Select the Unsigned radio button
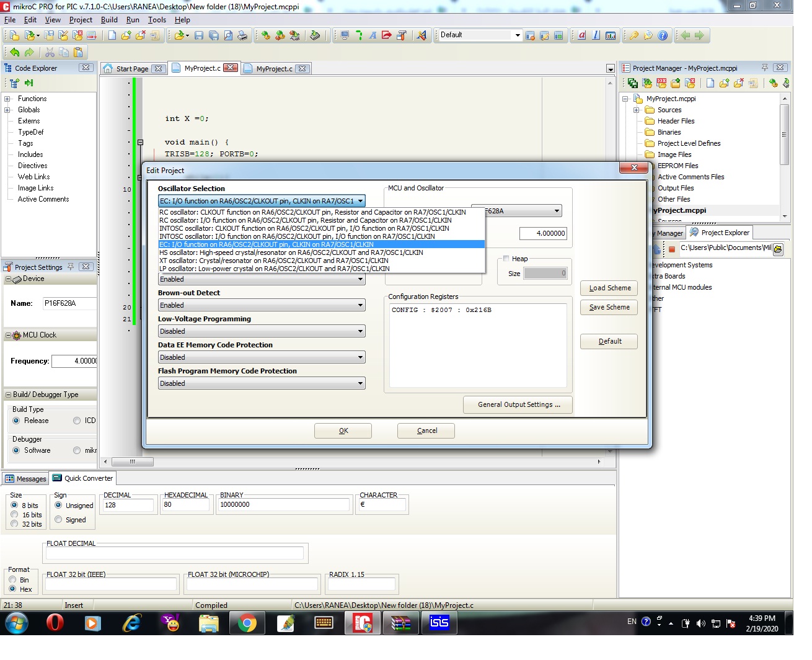Image resolution: width=812 pixels, height=660 pixels. pos(58,506)
